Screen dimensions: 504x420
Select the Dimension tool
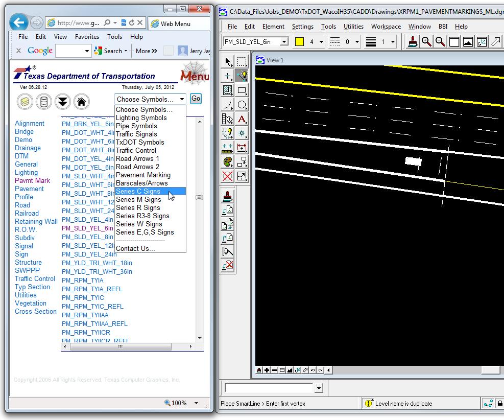coord(242,148)
